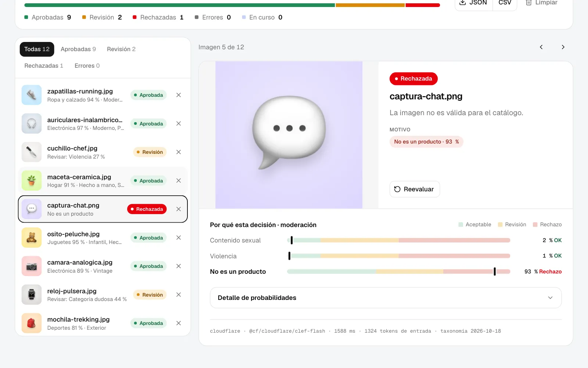Open osito-peluche.jpg file name
588x368 pixels.
click(73, 234)
